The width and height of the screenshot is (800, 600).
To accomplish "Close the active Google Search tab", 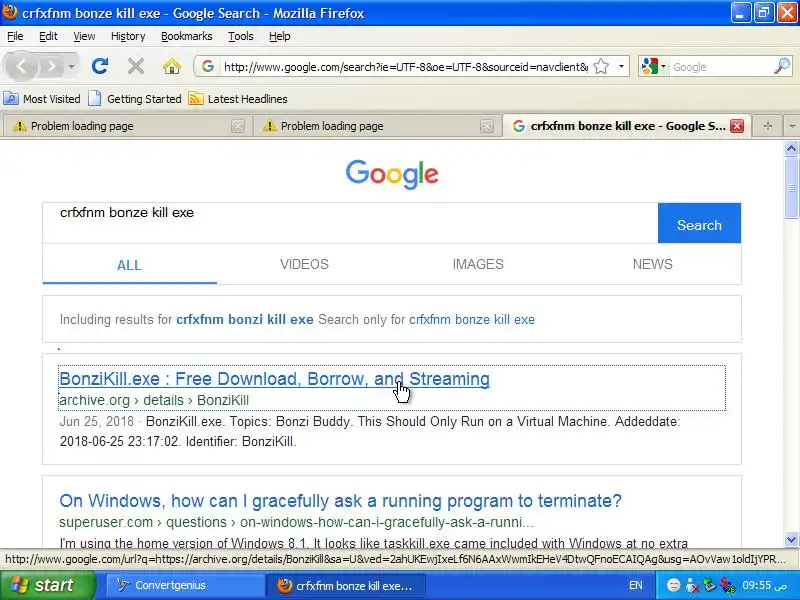I will pyautogui.click(x=737, y=126).
